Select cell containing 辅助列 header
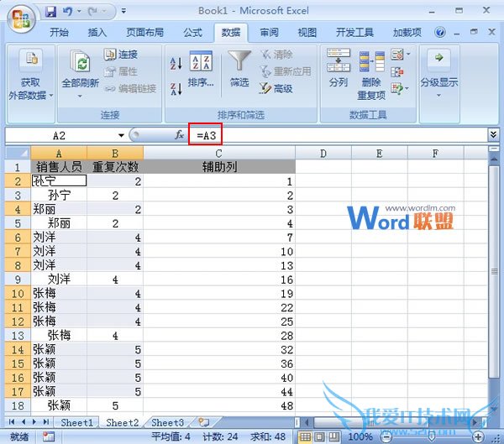The height and width of the screenshot is (444, 504). coord(219,167)
